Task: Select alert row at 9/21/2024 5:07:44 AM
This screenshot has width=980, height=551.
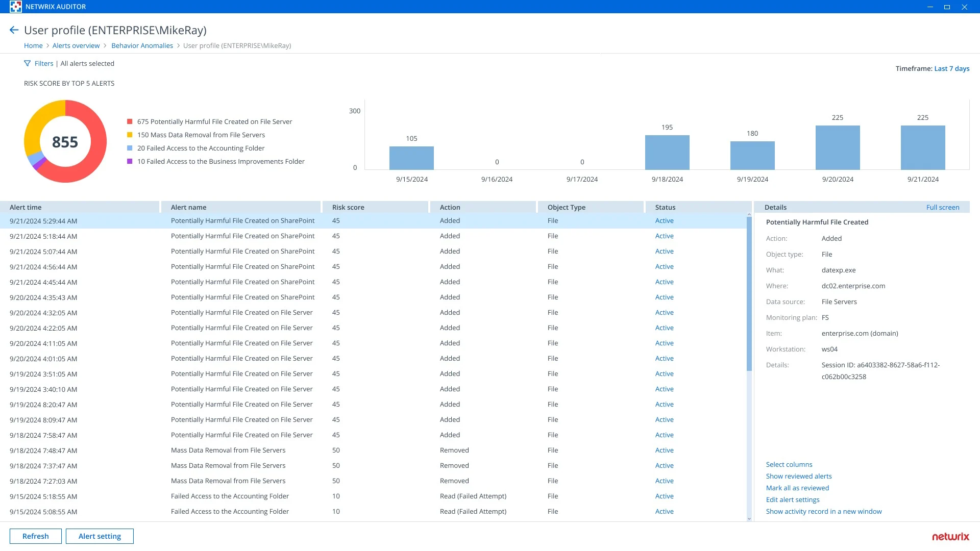Action: point(373,252)
